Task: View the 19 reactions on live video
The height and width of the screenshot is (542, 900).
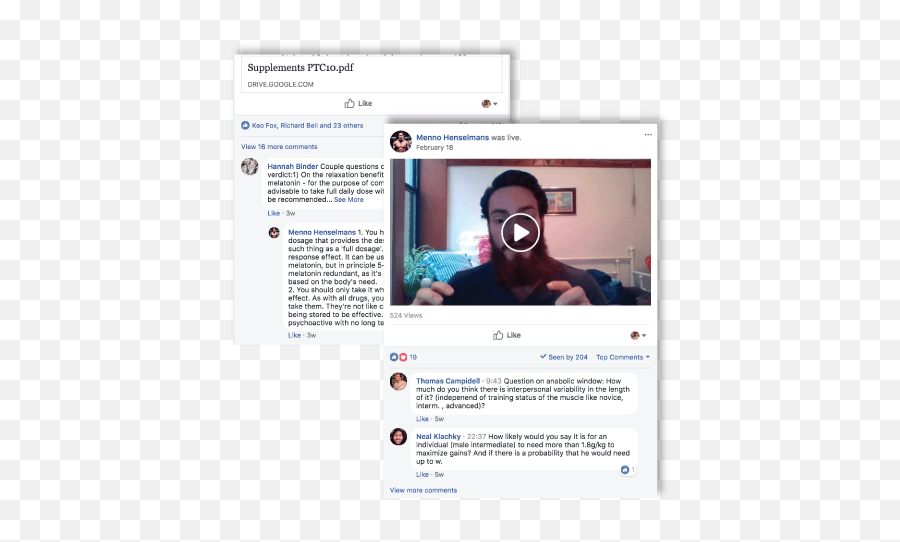Action: click(404, 357)
